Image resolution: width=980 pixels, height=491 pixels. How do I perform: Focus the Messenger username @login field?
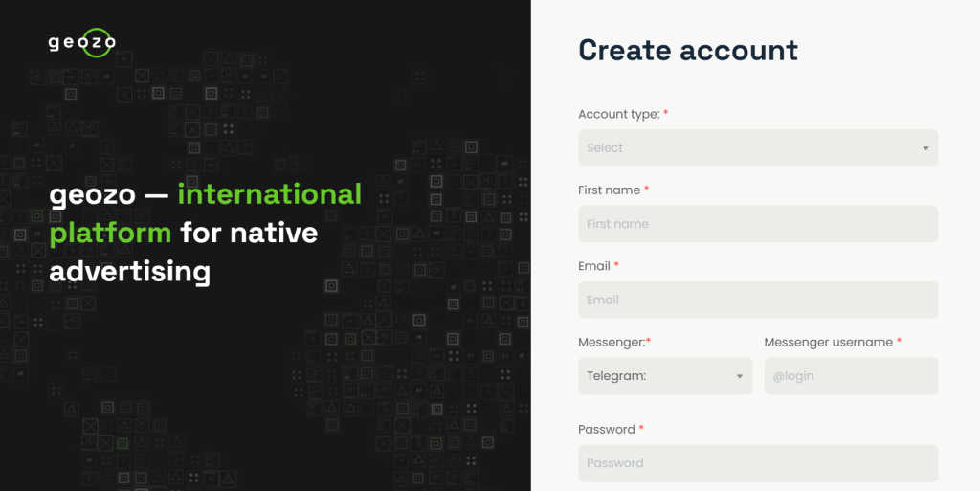click(851, 376)
